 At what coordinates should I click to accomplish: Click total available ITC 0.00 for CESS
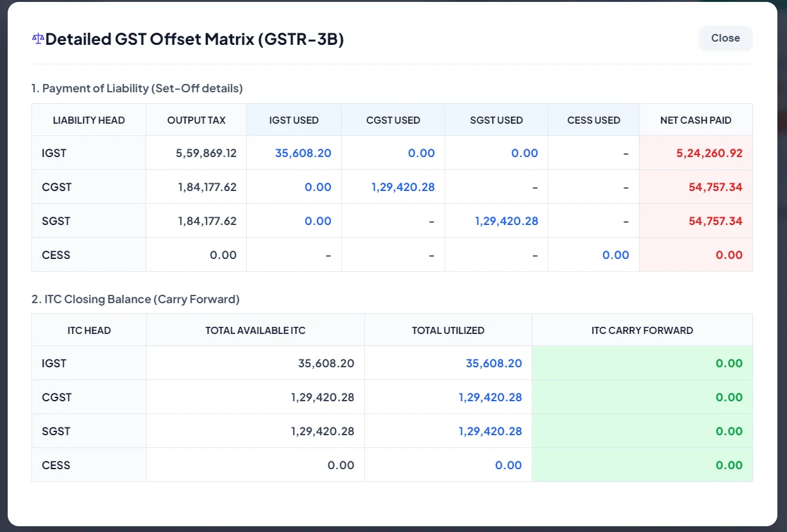pyautogui.click(x=341, y=465)
